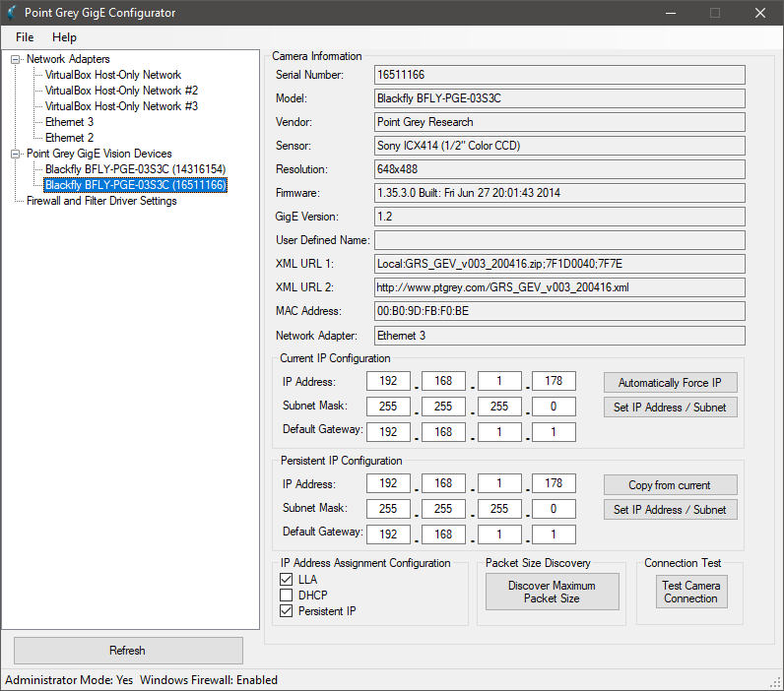Click the Refresh button
784x691 pixels.
coord(128,651)
